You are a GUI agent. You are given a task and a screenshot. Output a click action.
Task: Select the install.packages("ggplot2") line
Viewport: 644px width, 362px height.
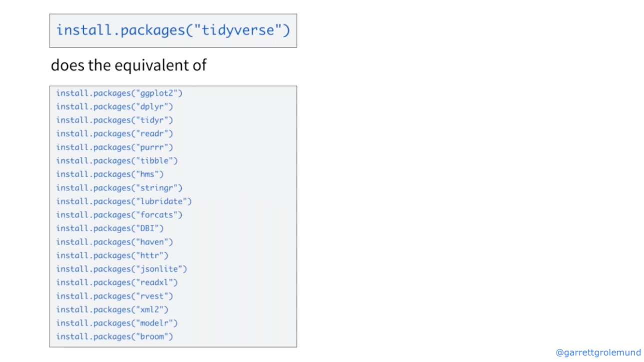click(x=119, y=93)
